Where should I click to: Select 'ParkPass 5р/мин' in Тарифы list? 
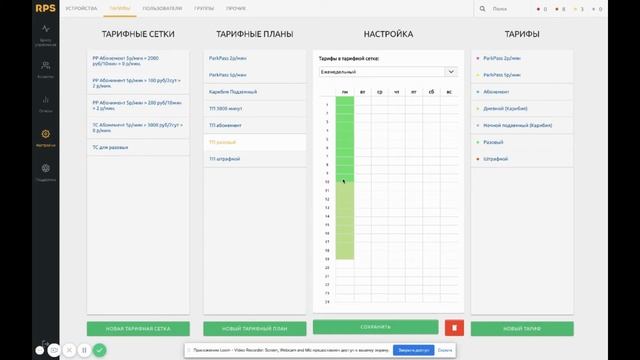[x=522, y=75]
